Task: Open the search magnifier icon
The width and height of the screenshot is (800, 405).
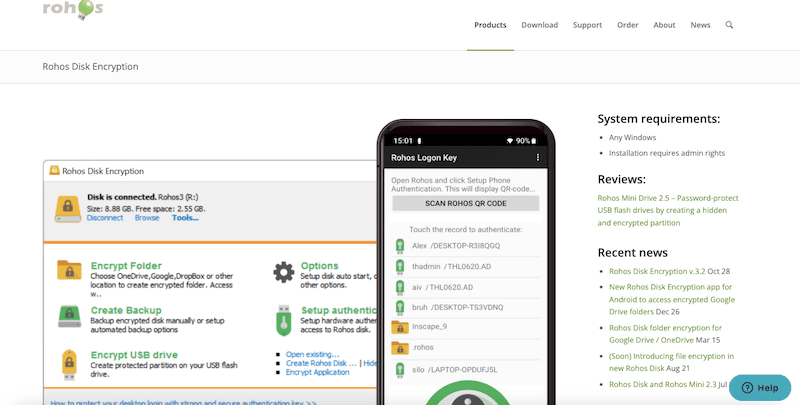Action: click(x=729, y=25)
